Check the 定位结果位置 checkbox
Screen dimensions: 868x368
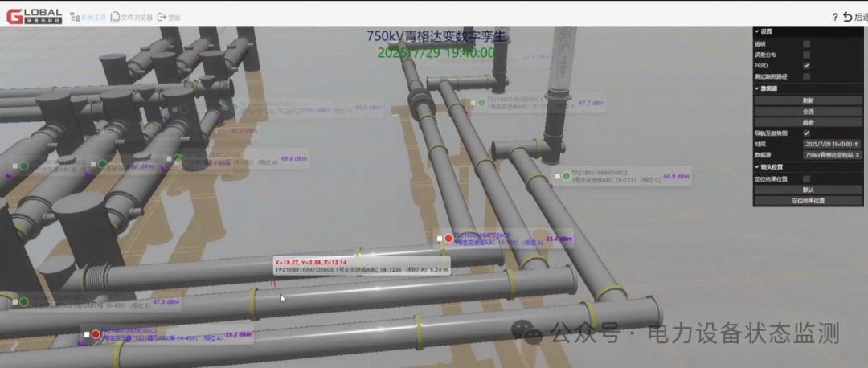click(x=807, y=178)
